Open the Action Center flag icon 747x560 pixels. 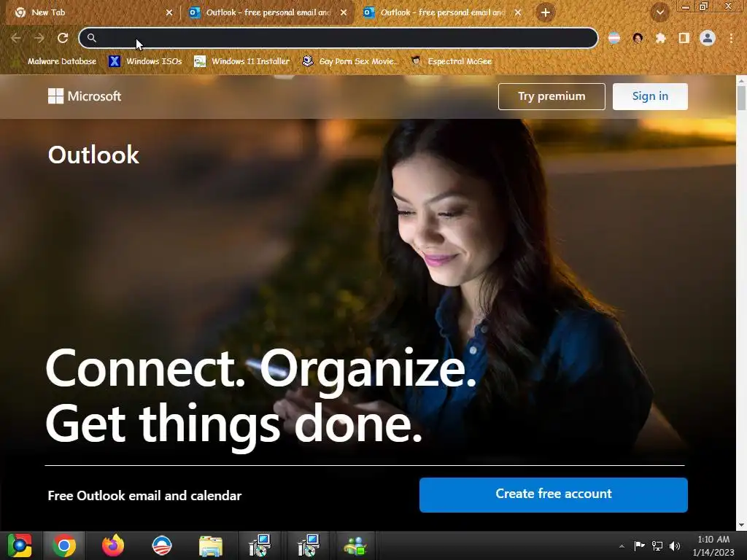(639, 545)
